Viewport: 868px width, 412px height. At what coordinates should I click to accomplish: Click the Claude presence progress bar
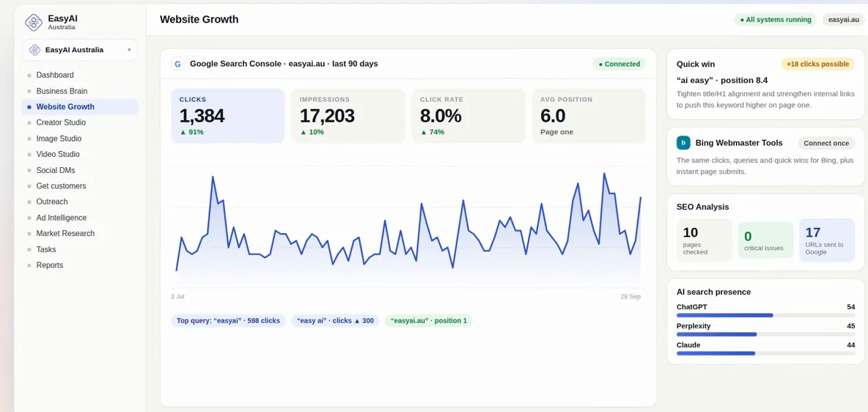(x=765, y=353)
